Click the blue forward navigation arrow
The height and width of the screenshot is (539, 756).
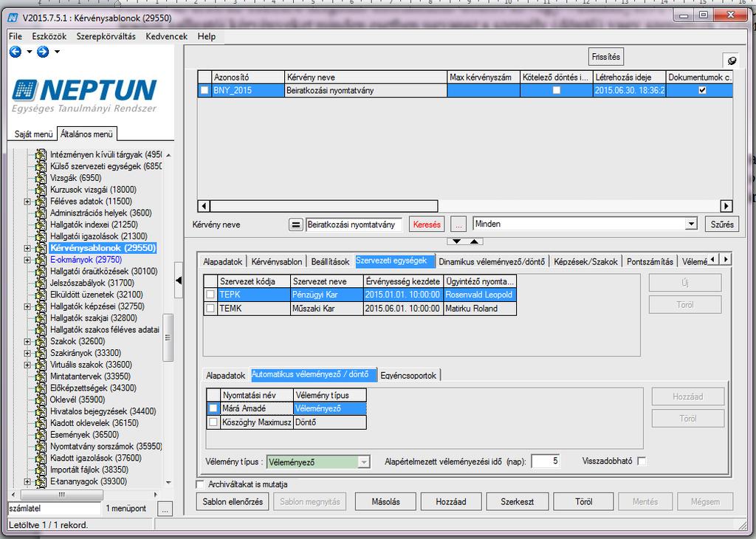(43, 52)
